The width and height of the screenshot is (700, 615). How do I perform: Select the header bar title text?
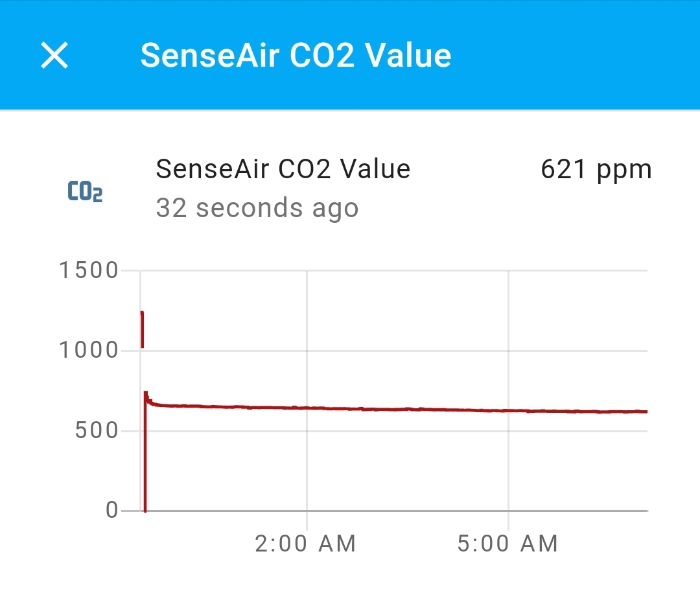click(x=297, y=55)
